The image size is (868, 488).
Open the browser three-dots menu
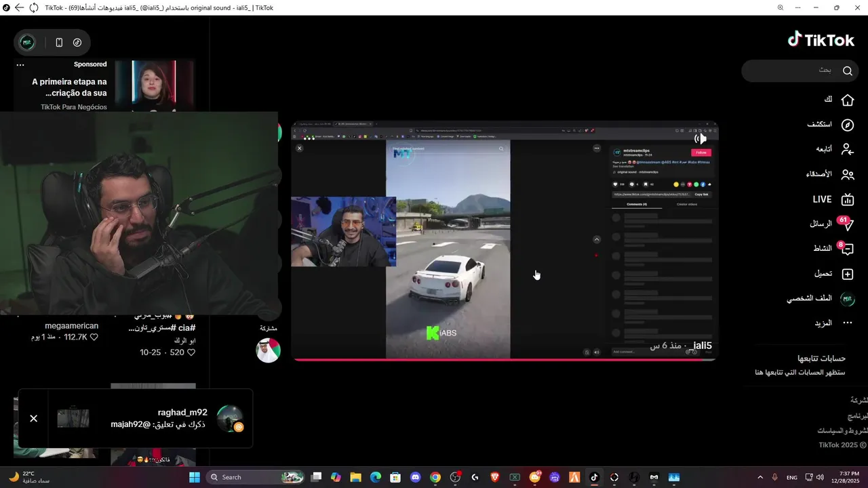(x=797, y=7)
